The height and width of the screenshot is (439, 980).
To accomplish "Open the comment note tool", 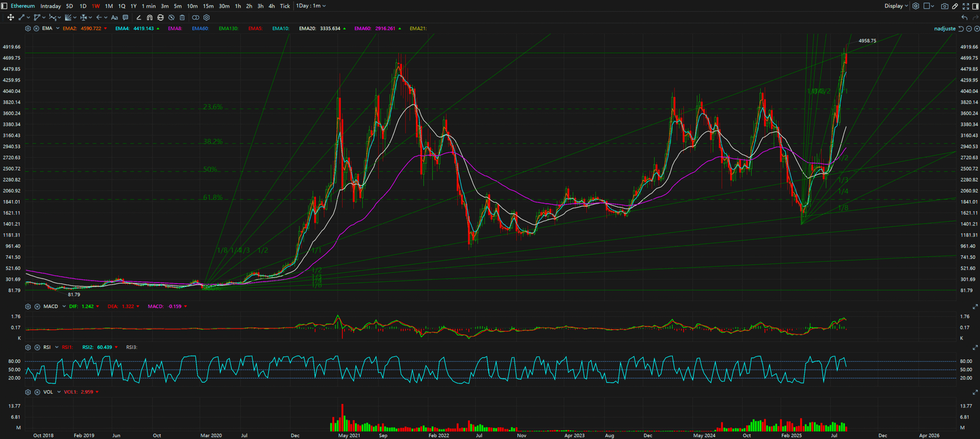I will click(126, 18).
